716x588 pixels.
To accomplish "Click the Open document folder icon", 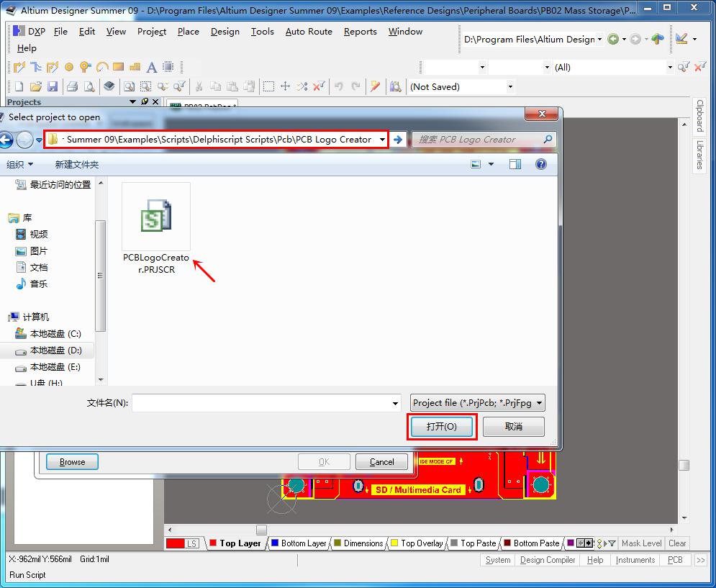I will tap(35, 86).
